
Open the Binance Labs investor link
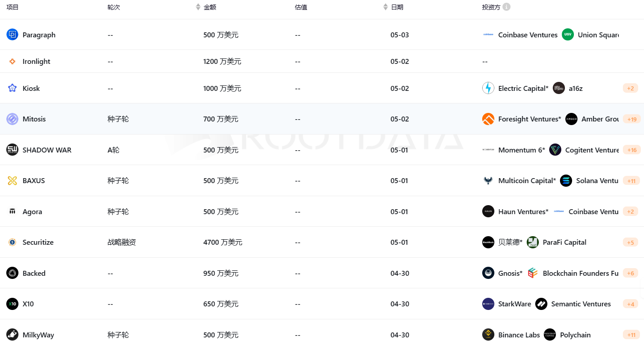pos(519,335)
